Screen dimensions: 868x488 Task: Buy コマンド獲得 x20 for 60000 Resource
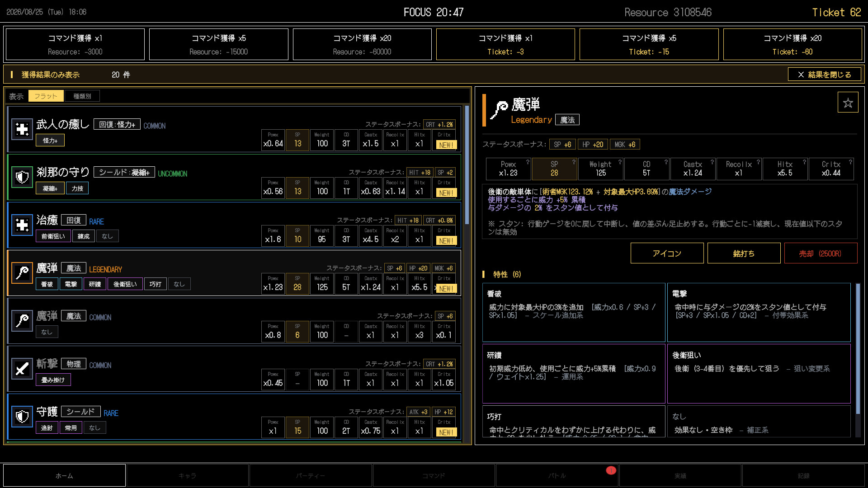(362, 44)
